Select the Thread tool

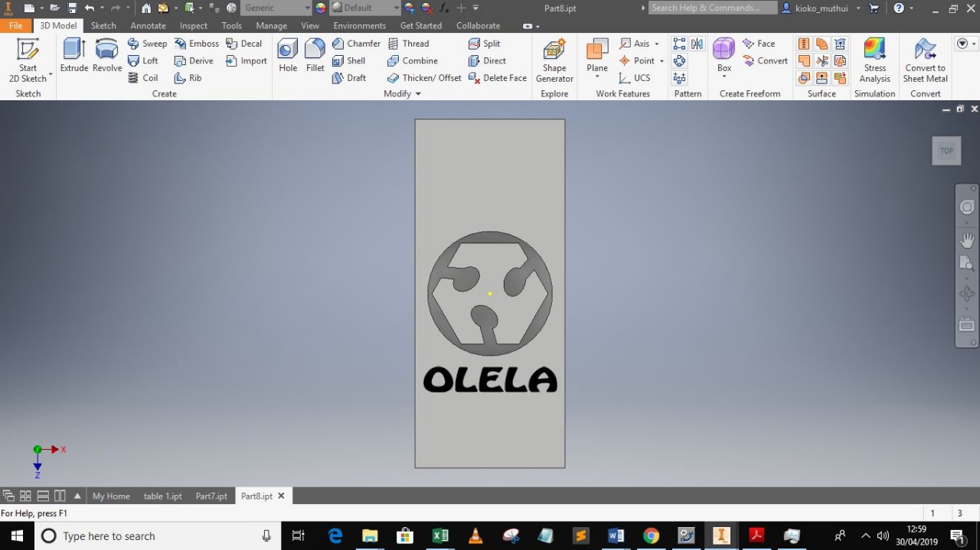click(408, 44)
